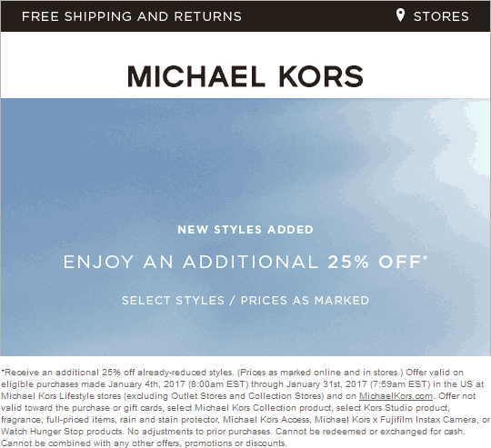Click ENJOY AN ADDITIONAL 25% OFF banner text

point(245,262)
